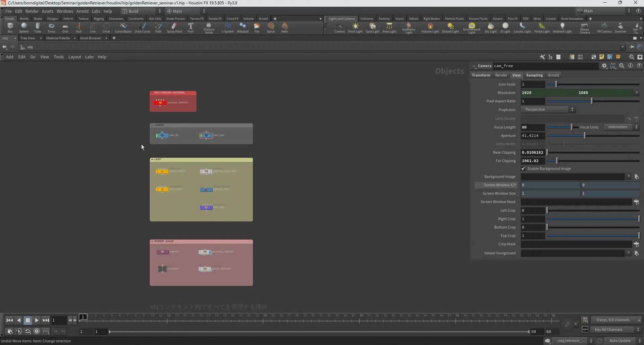This screenshot has height=345, width=644.
Task: Collapse the LIGHT network box
Action: pos(152,159)
